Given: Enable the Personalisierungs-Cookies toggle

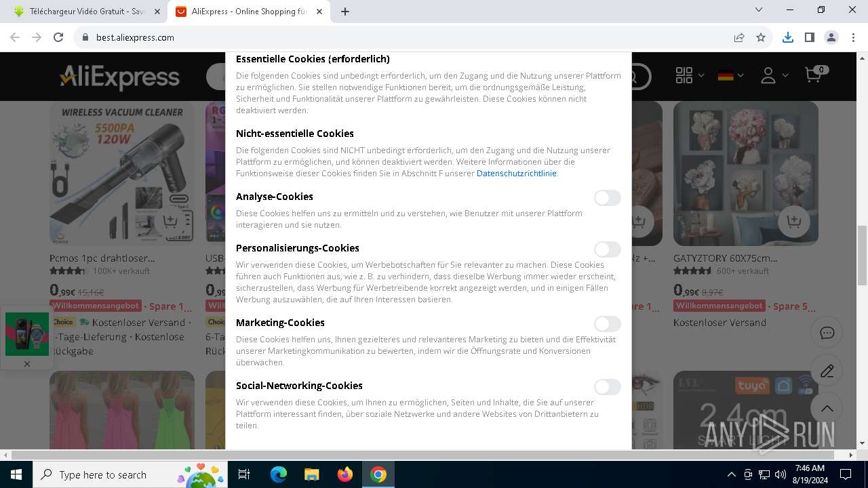Looking at the screenshot, I should pyautogui.click(x=608, y=249).
